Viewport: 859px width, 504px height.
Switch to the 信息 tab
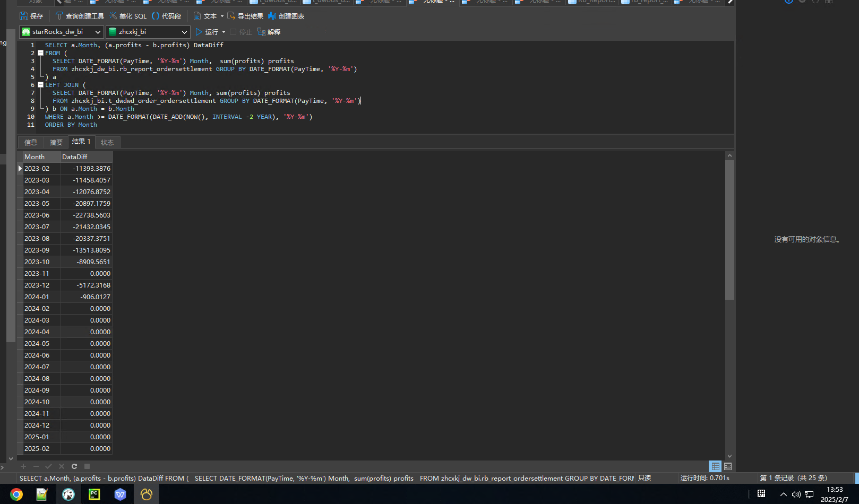(x=31, y=142)
